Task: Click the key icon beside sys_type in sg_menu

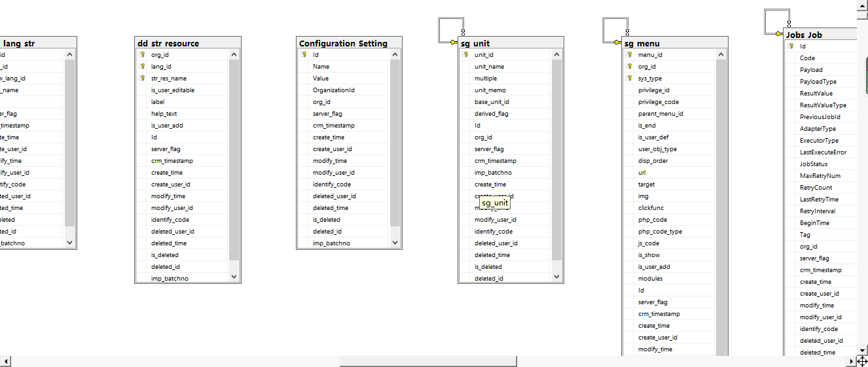Action: pyautogui.click(x=629, y=79)
